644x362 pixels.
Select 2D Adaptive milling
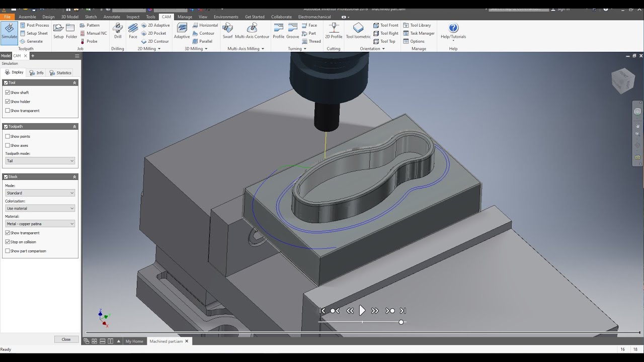(155, 25)
